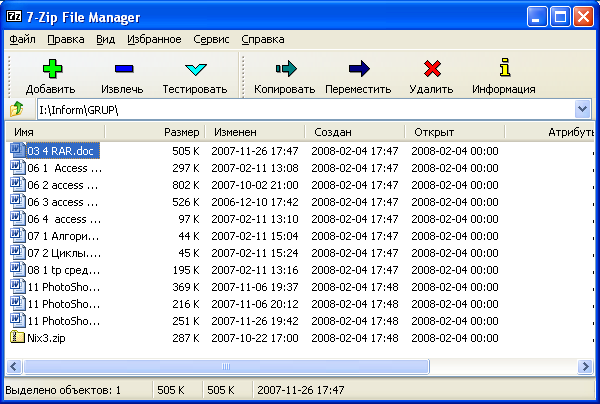Click Word icon of 03 4 RAR.doc

click(x=18, y=150)
